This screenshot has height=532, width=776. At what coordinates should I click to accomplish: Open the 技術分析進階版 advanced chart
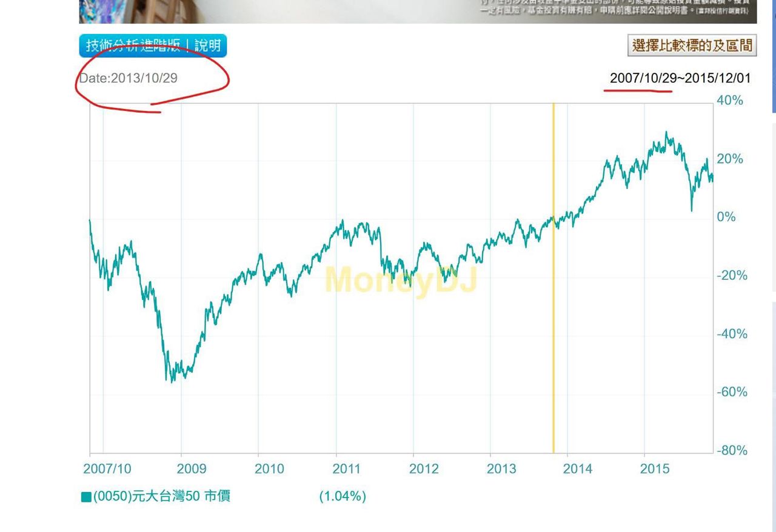[x=132, y=46]
